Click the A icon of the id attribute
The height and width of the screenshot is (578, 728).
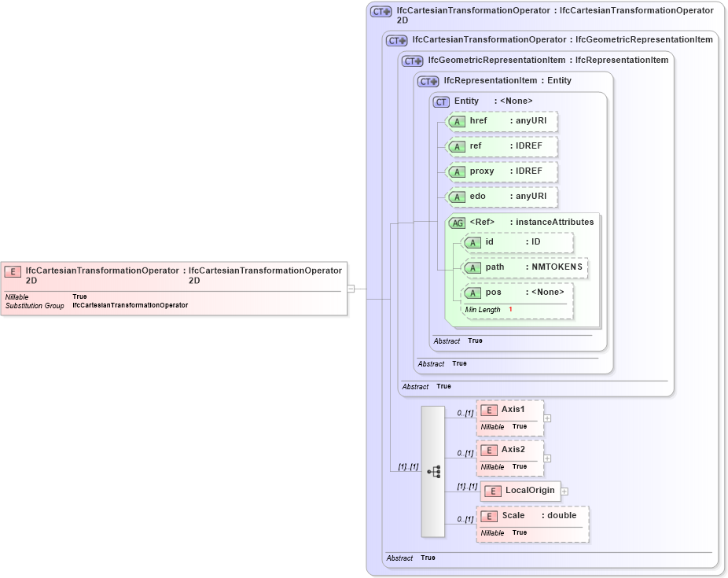(473, 242)
